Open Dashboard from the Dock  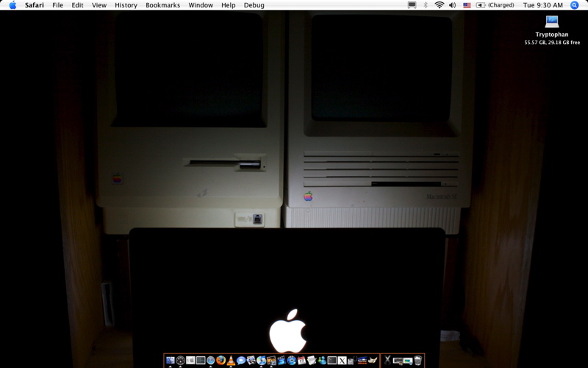tap(180, 361)
